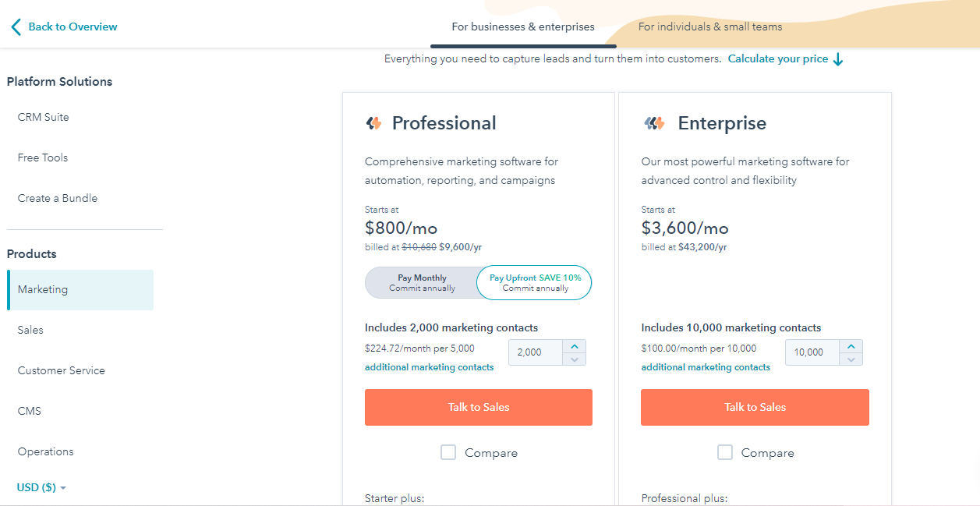980x506 pixels.
Task: Click Talk to Sales for Professional
Action: click(x=478, y=407)
